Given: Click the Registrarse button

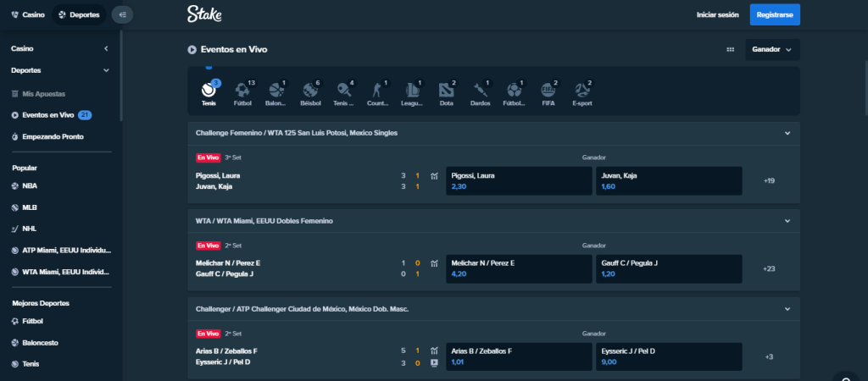Looking at the screenshot, I should (775, 15).
